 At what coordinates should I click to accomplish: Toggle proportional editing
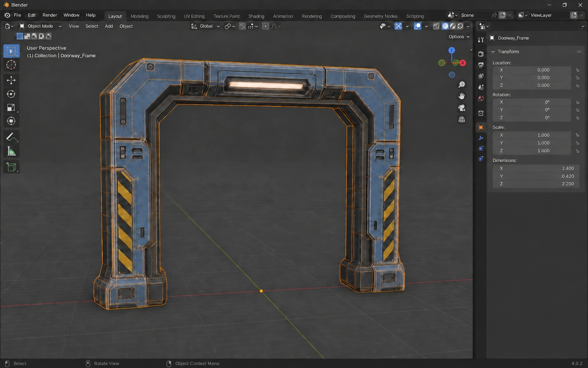click(265, 26)
